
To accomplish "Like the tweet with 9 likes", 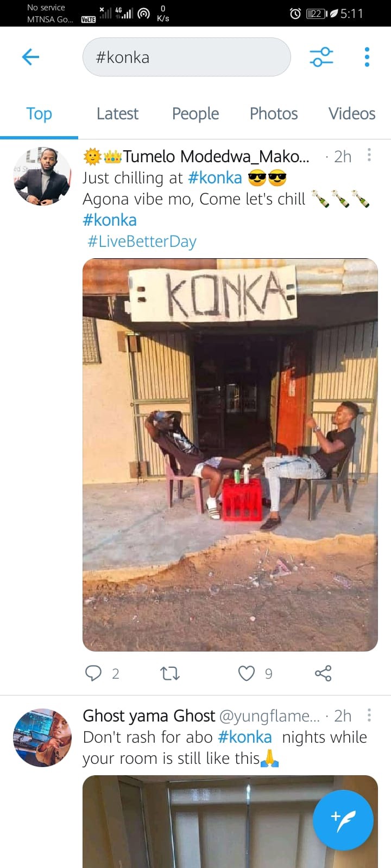I will click(247, 673).
